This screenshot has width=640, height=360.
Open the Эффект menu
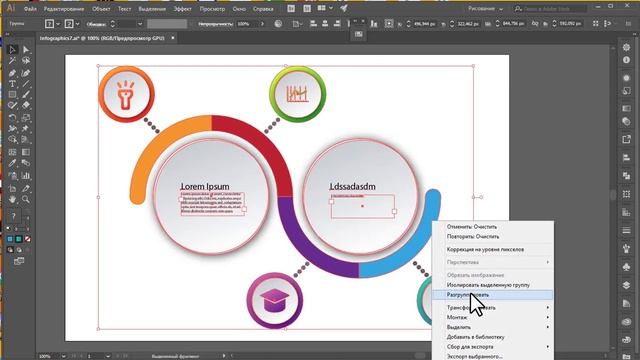[182, 9]
